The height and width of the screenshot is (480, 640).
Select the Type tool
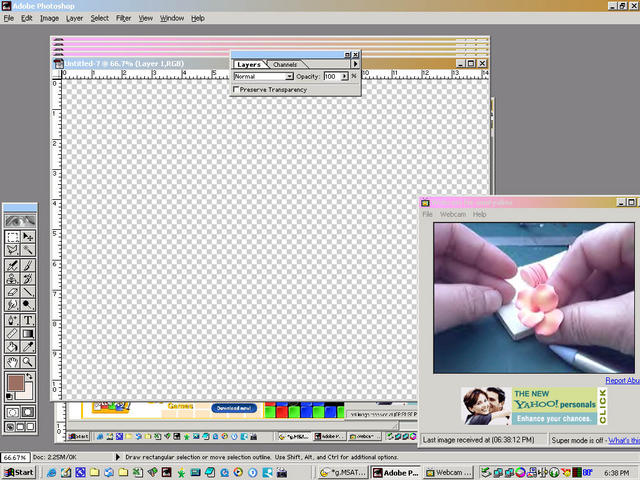tap(28, 320)
